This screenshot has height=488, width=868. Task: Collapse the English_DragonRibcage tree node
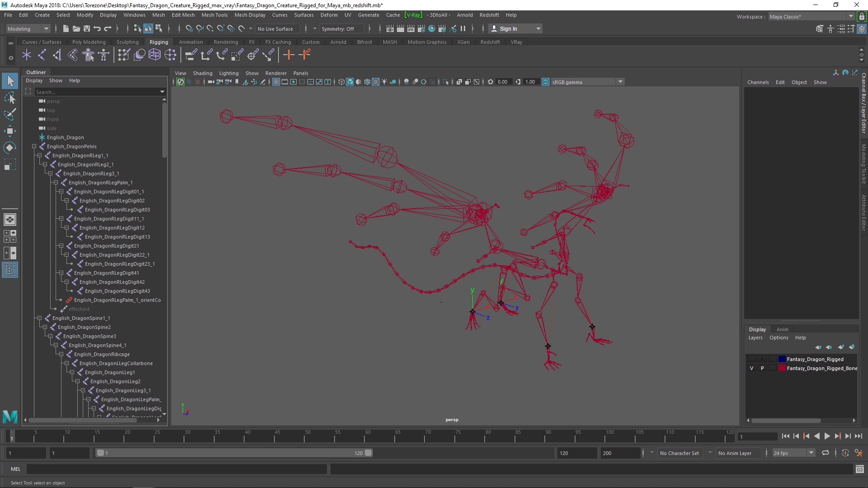[x=61, y=354]
